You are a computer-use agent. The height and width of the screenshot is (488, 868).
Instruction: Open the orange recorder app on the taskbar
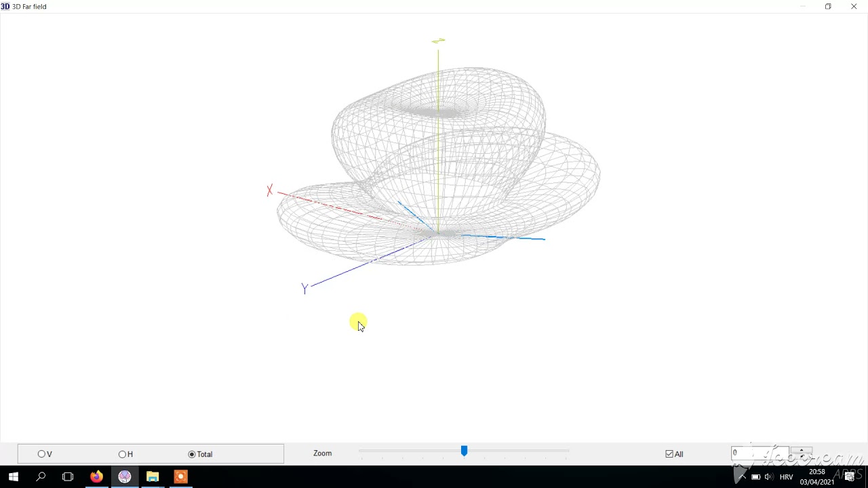180,477
